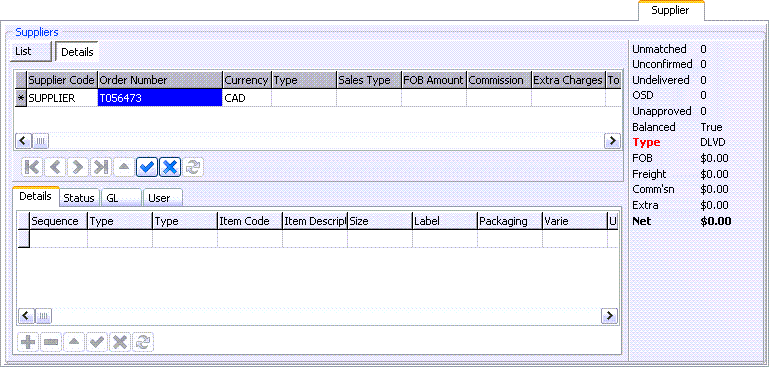This screenshot has width=769, height=367.
Task: Go to next supplier record
Action: pyautogui.click(x=78, y=167)
